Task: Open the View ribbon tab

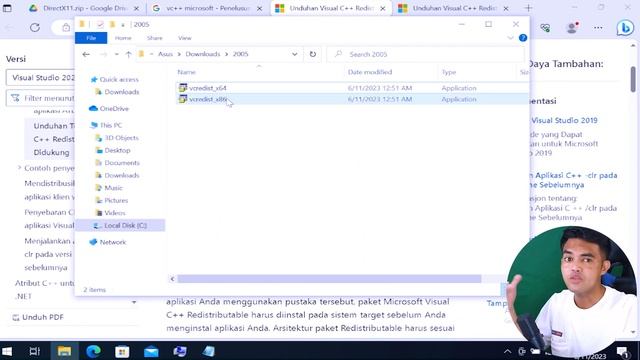Action: click(184, 38)
